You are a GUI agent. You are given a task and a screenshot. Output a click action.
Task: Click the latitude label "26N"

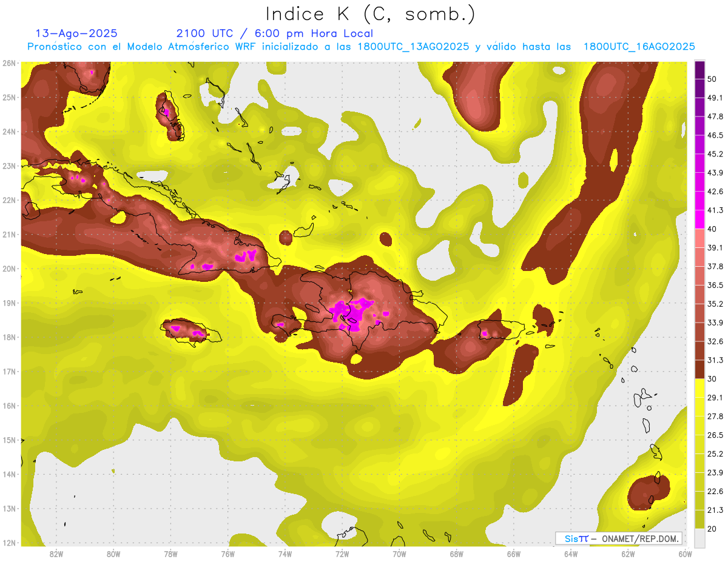click(x=9, y=63)
